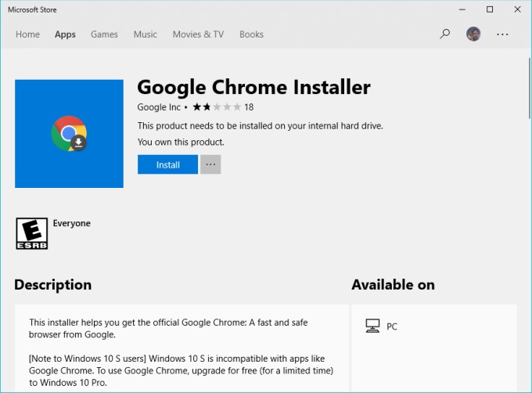Click the Available on heading

coord(394,285)
